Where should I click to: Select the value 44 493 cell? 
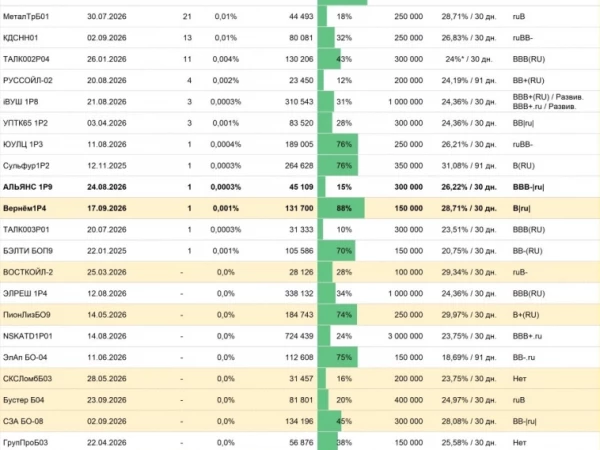click(x=301, y=16)
